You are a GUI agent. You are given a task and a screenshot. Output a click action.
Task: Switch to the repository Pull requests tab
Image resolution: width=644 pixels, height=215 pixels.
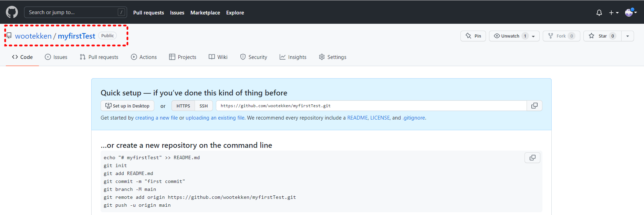pyautogui.click(x=99, y=57)
